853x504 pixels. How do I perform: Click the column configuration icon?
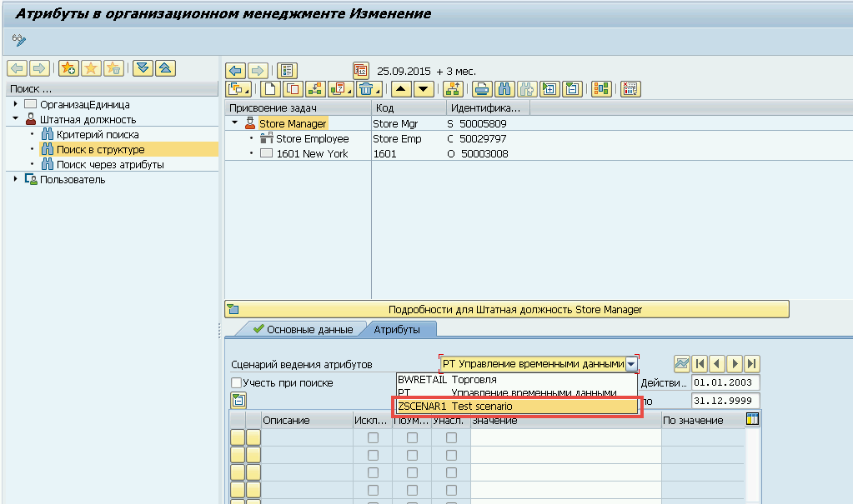[x=601, y=88]
